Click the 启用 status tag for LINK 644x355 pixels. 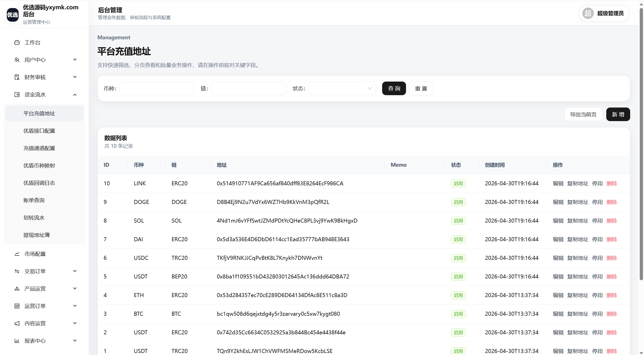[x=458, y=184]
